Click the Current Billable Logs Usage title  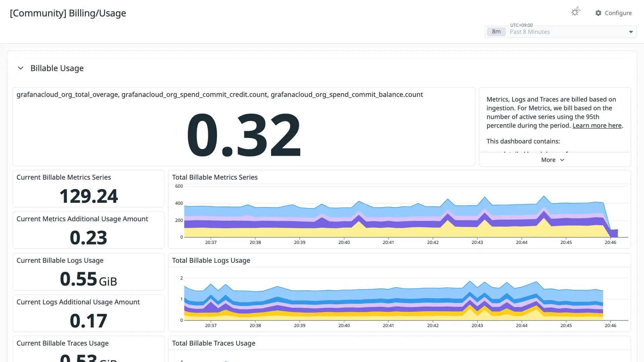pyautogui.click(x=60, y=260)
